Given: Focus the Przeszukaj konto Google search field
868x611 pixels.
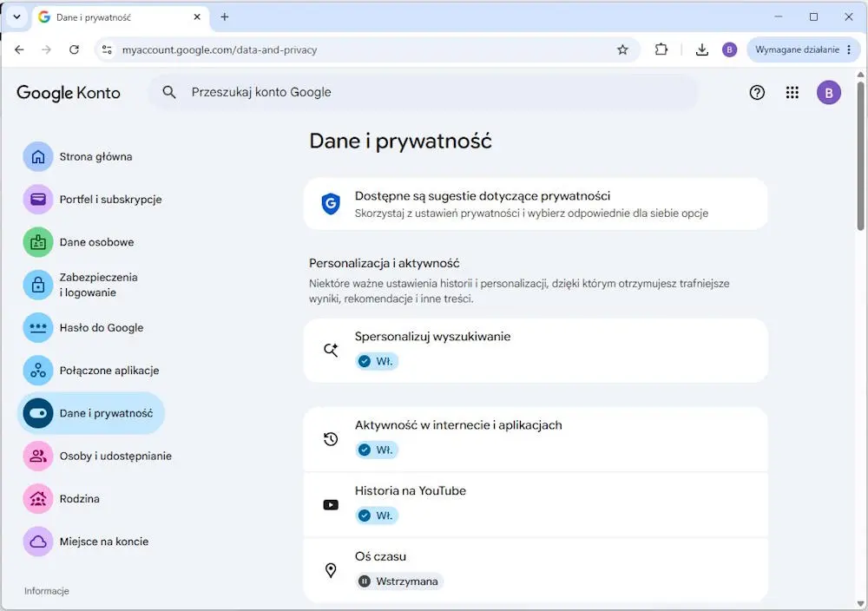Looking at the screenshot, I should tap(424, 92).
